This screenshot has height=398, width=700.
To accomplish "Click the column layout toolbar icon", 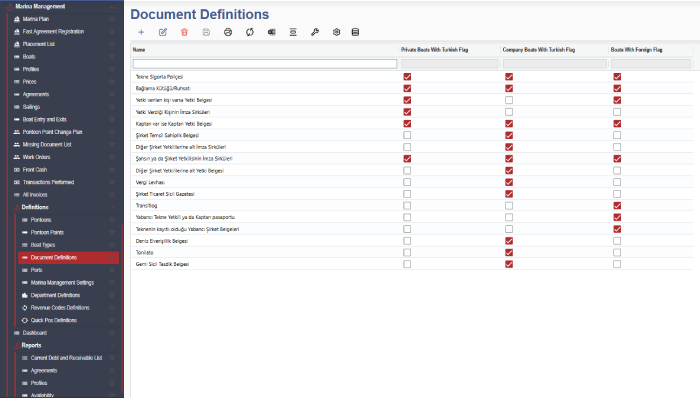I will (x=293, y=32).
